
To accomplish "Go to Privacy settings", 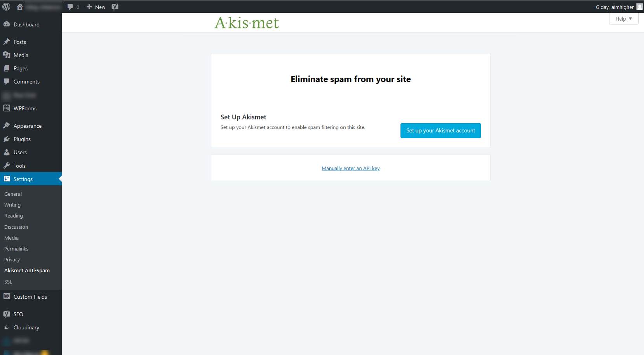I will tap(12, 259).
